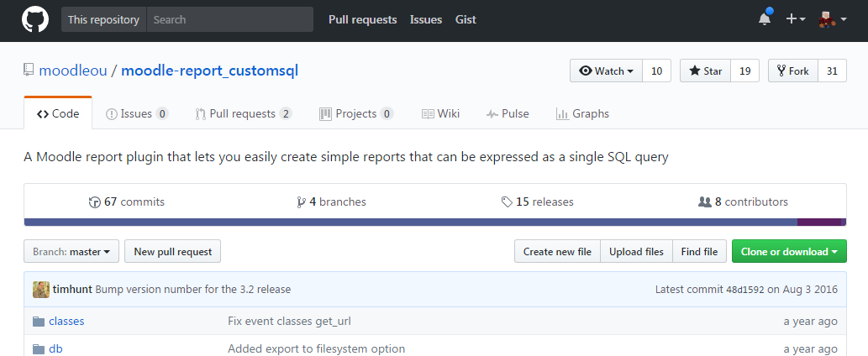Click Issues in top navigation

click(x=426, y=19)
